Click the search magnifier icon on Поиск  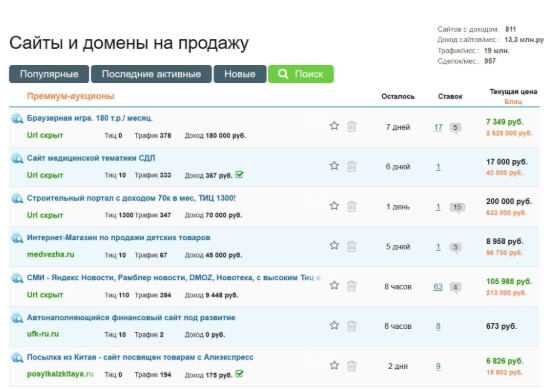pyautogui.click(x=283, y=74)
